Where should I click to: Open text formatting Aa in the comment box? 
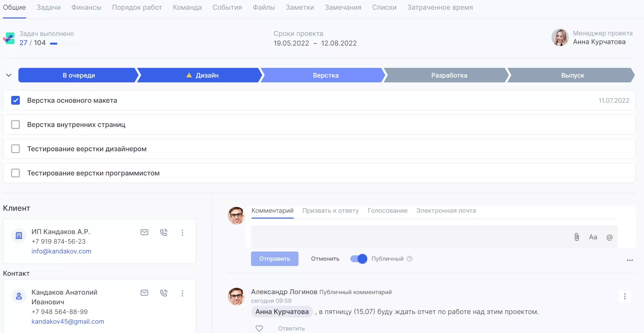click(593, 237)
